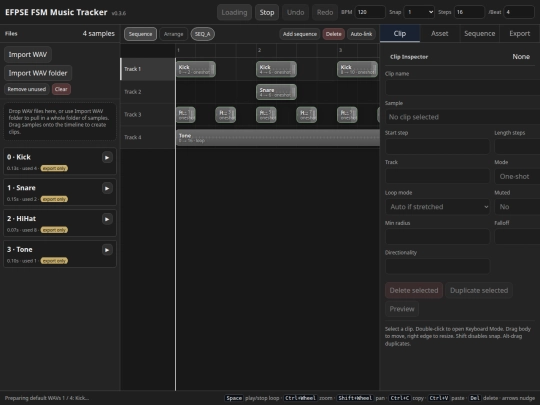Clear all sample files
This screenshot has height=405, width=540.
[x=61, y=89]
